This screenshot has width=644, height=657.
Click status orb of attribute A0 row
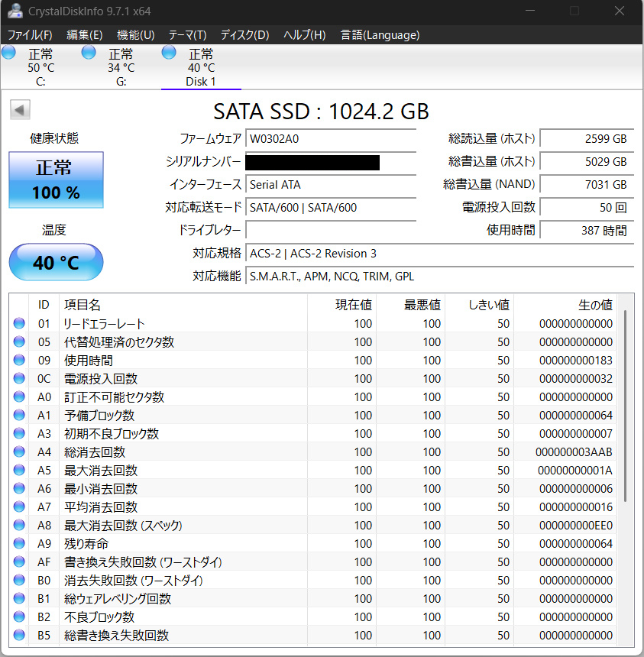(19, 396)
